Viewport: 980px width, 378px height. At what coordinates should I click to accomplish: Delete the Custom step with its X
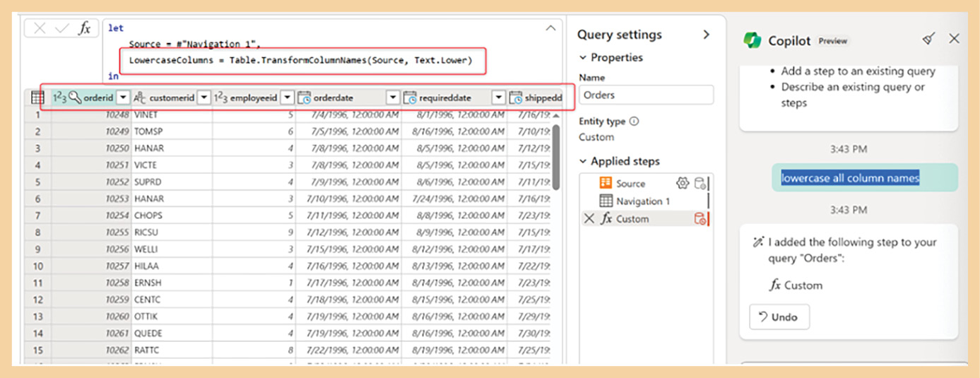[x=589, y=219]
